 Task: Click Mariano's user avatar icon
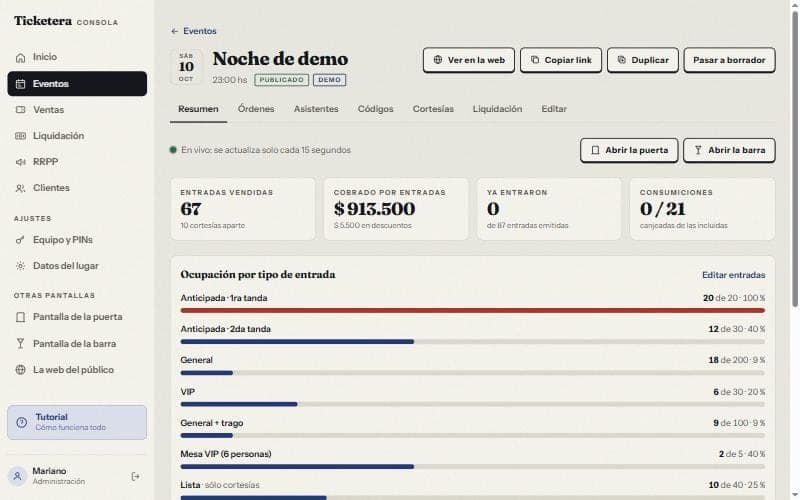point(17,476)
